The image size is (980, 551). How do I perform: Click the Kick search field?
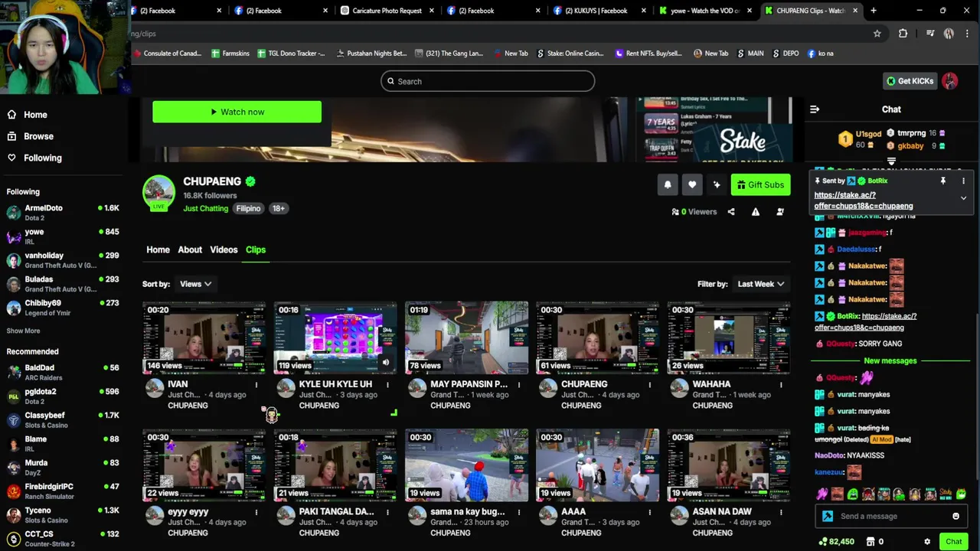(488, 81)
